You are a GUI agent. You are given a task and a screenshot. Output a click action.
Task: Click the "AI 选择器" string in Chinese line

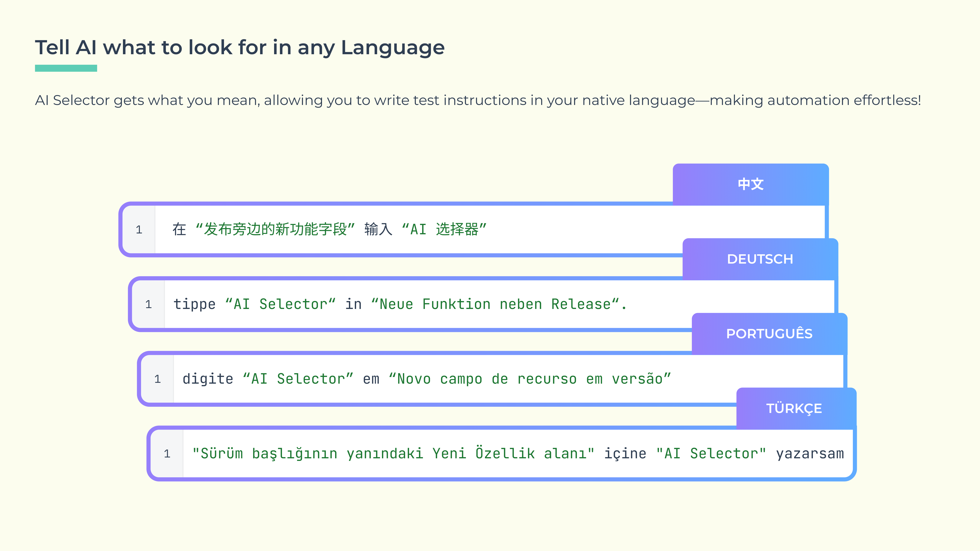click(444, 229)
